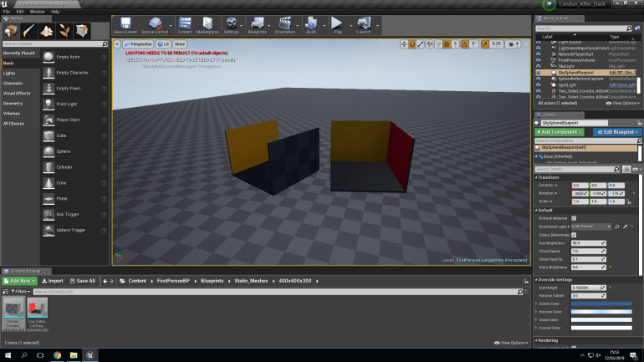
Task: Open Source Control toolbar icon
Action: pyautogui.click(x=155, y=25)
